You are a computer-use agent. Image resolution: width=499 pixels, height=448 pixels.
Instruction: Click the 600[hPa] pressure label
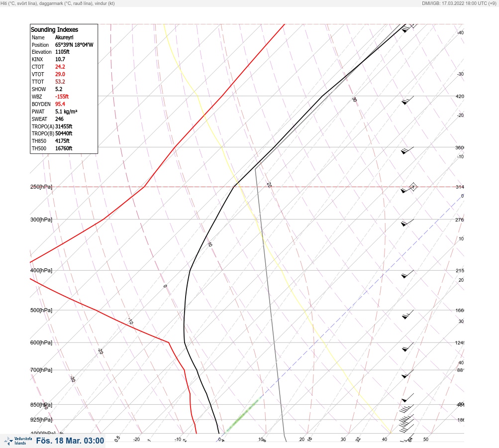41,342
